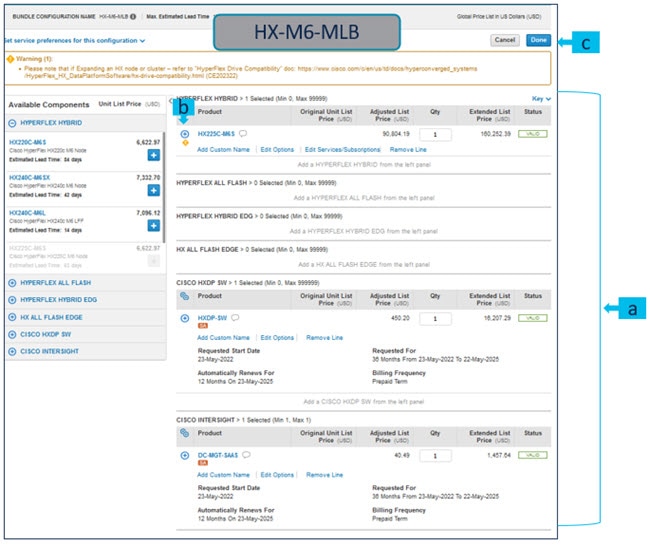Click Edit Options for HXDP-SW
Viewport: 650px width, 546px height.
point(277,338)
